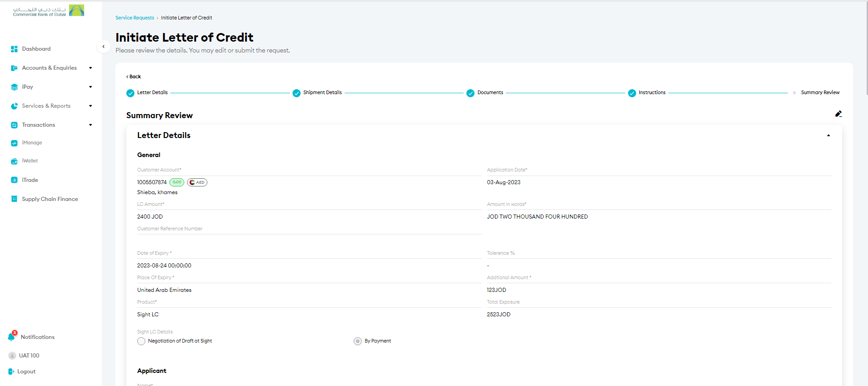Image resolution: width=868 pixels, height=386 pixels.
Task: Expand the Services & Reports menu arrow
Action: (91, 106)
